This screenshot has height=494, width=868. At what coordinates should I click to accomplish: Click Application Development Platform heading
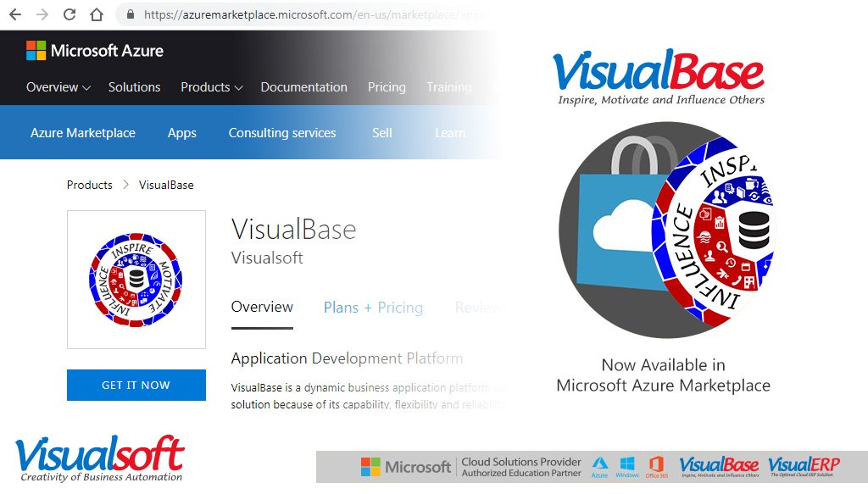[347, 358]
